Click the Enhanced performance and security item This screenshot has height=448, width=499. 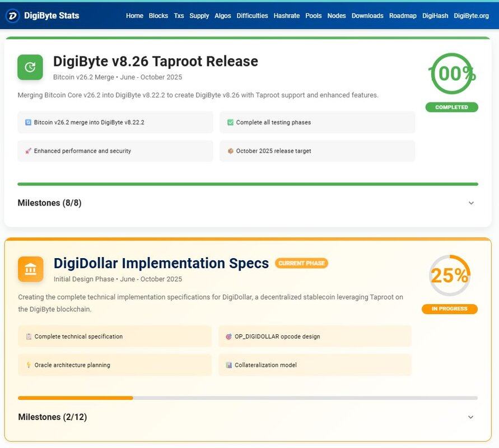[115, 151]
